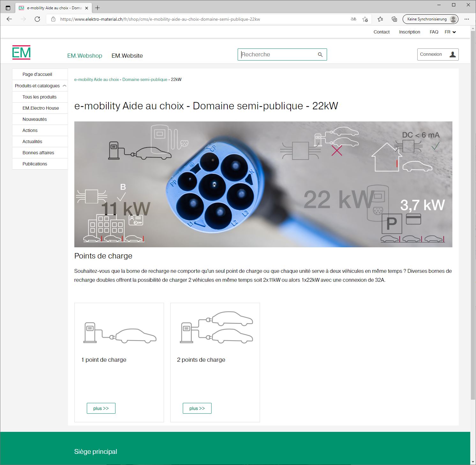Viewport: 476px width, 465px height.
Task: Open the favorites list icon
Action: (x=380, y=19)
